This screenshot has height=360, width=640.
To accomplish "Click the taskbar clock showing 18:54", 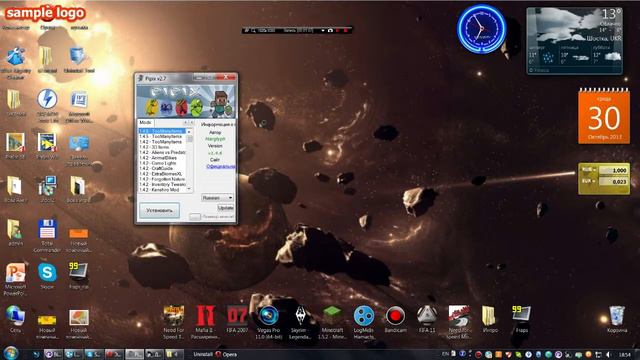I will tap(624, 355).
